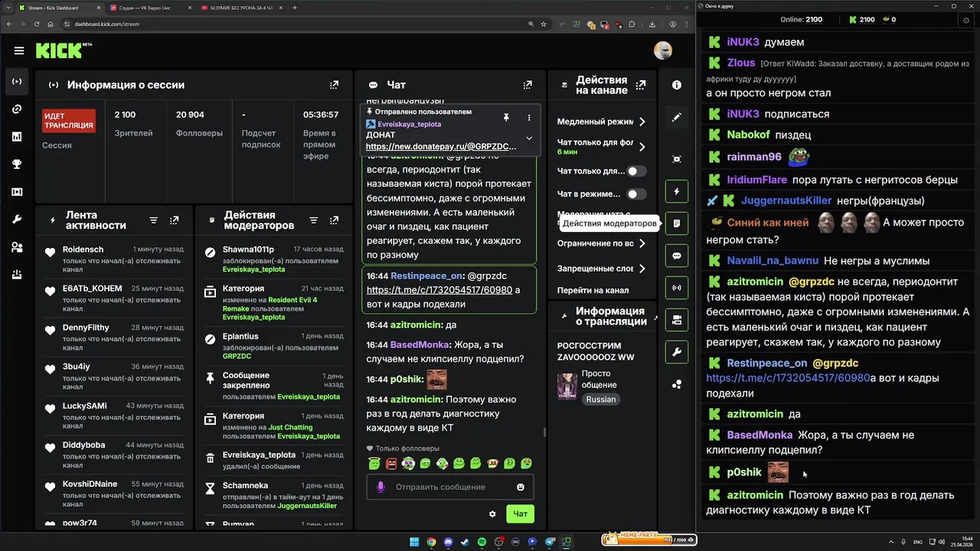Screen dimensions: 980x551
Task: Pop out the 'Информация о сессии' panel
Action: (x=334, y=85)
